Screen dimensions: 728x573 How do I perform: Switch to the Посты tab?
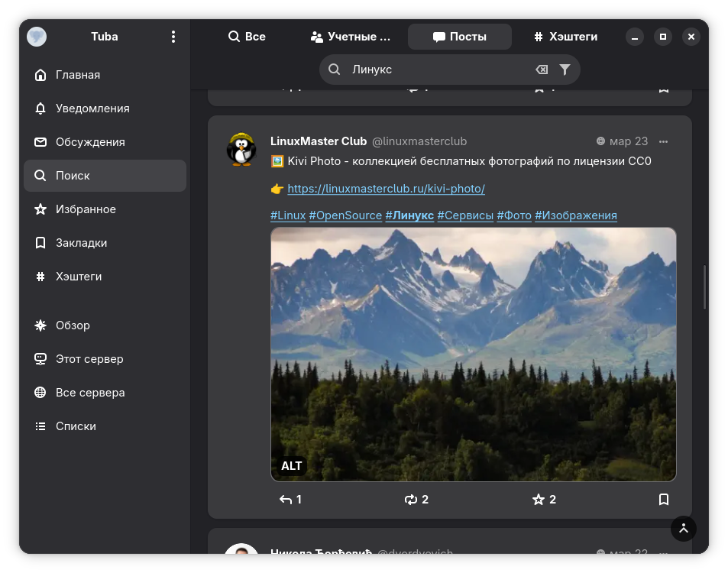[x=460, y=37]
